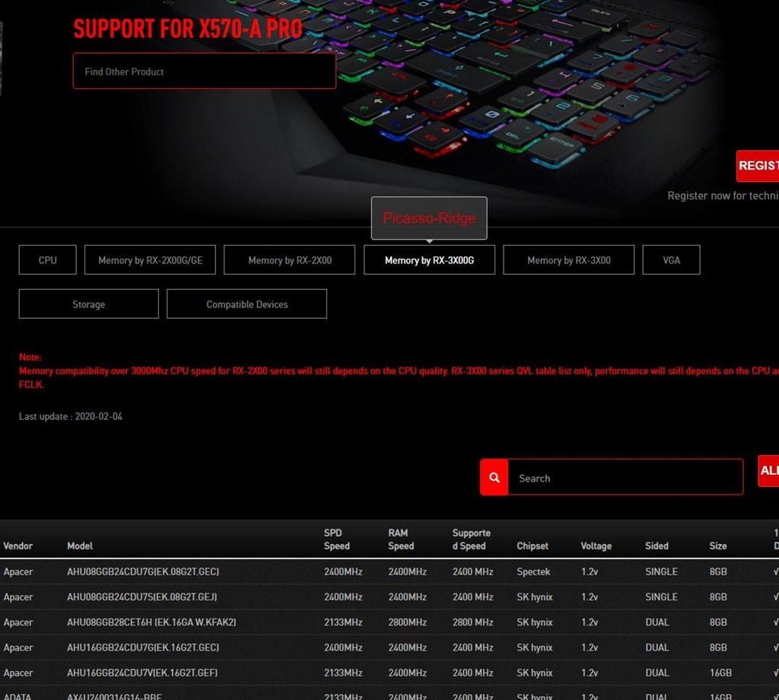Viewport: 779px width, 700px height.
Task: Open the Memory by RX-2X00 tab
Action: pyautogui.click(x=289, y=259)
